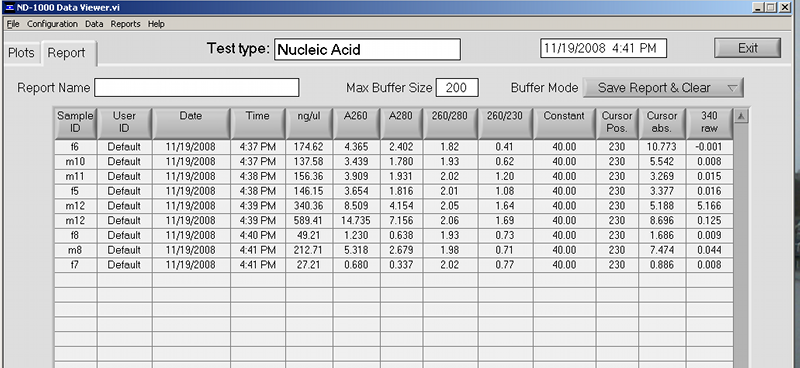
Task: Click the Exit button
Action: [x=747, y=48]
